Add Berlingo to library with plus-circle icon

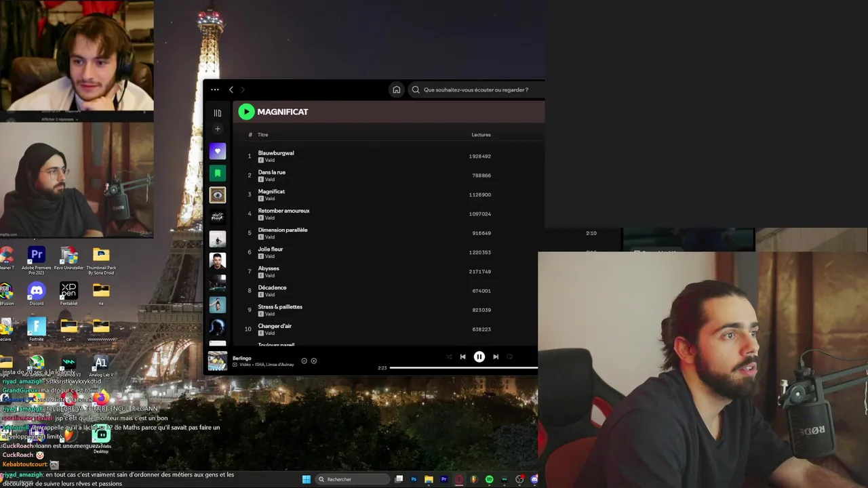313,361
